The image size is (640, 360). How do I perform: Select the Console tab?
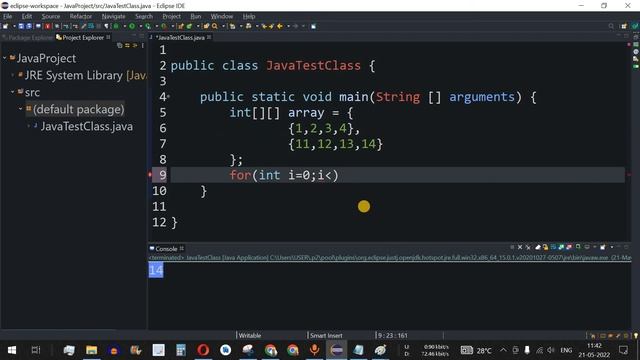tap(166, 249)
